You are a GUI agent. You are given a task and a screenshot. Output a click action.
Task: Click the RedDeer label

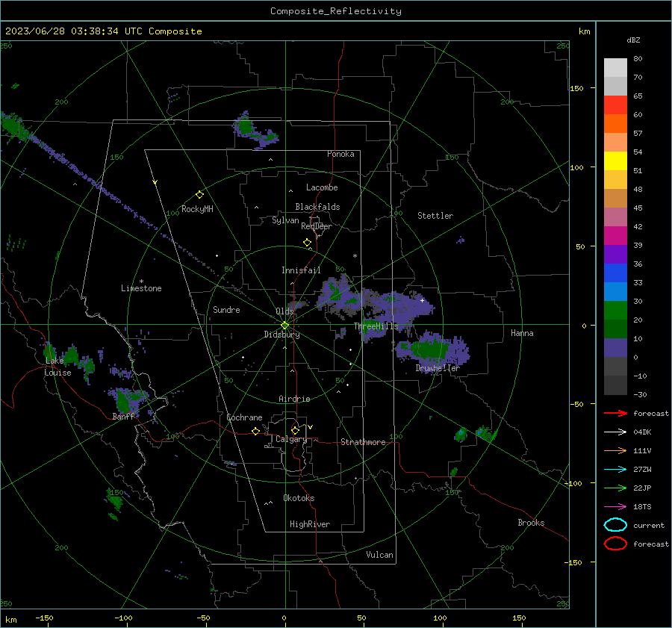[x=317, y=226]
